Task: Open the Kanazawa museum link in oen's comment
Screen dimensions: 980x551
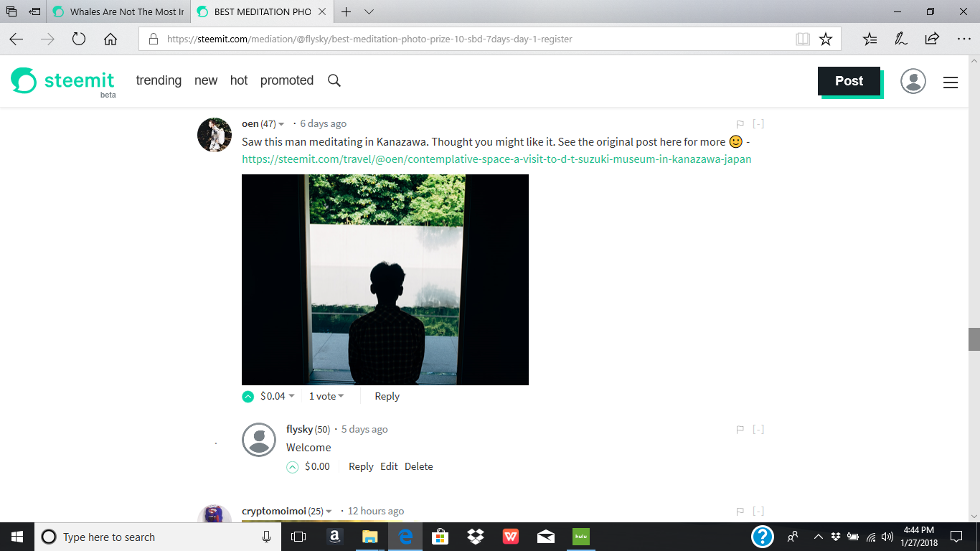Action: click(x=495, y=159)
